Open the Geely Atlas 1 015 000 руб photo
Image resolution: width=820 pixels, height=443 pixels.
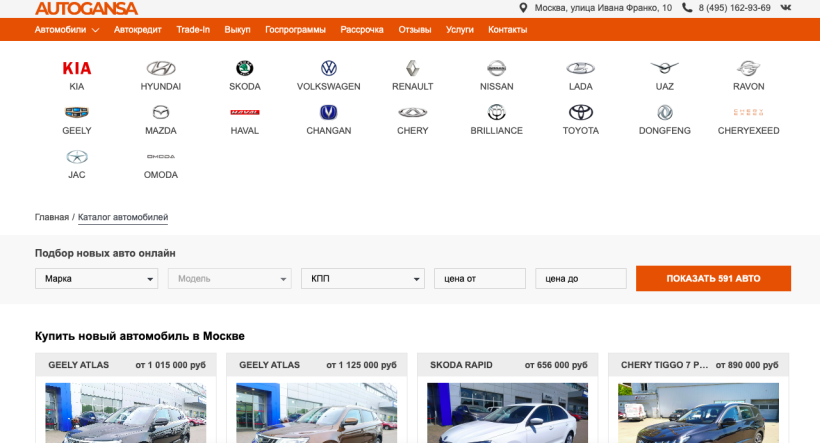[x=126, y=413]
